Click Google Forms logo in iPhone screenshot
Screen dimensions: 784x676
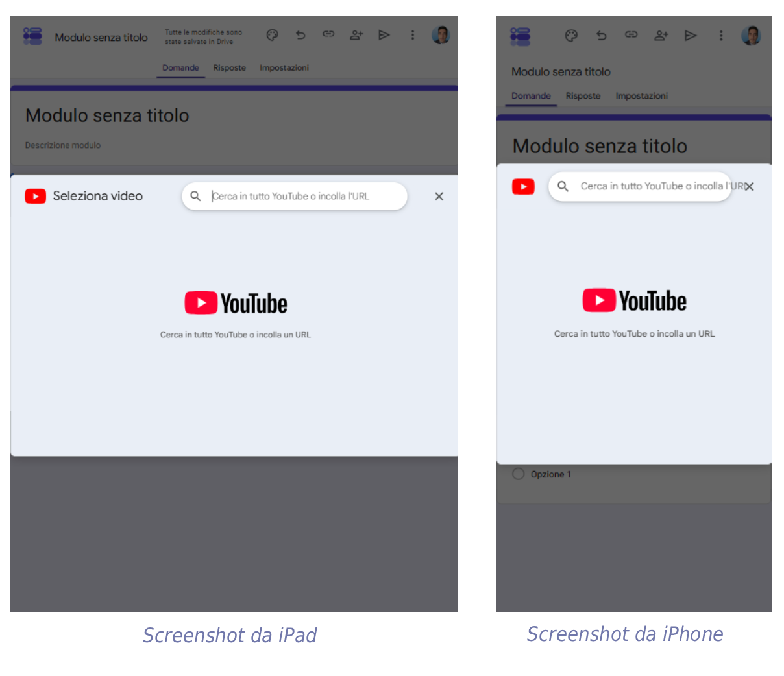click(x=520, y=36)
